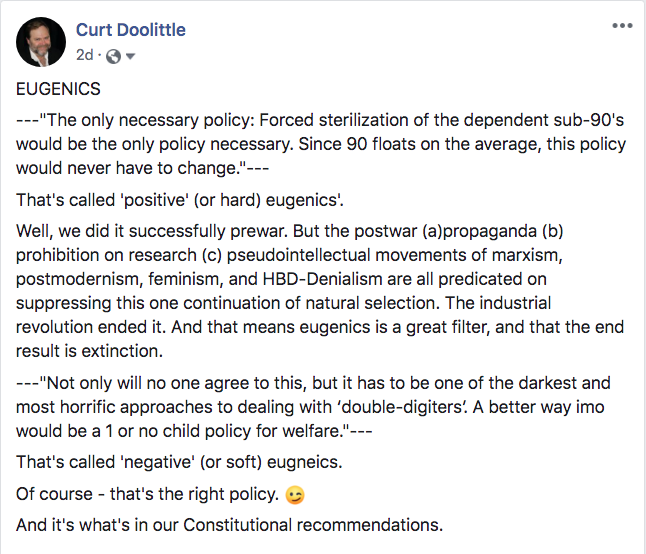Click the winking emoji in the post
646x554 pixels.
point(294,496)
